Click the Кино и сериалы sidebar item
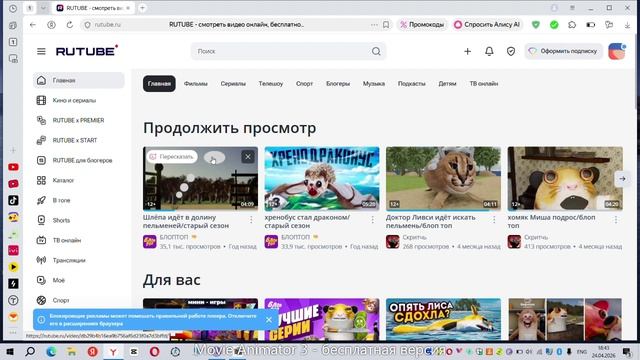Image resolution: width=640 pixels, height=360 pixels. 78,100
